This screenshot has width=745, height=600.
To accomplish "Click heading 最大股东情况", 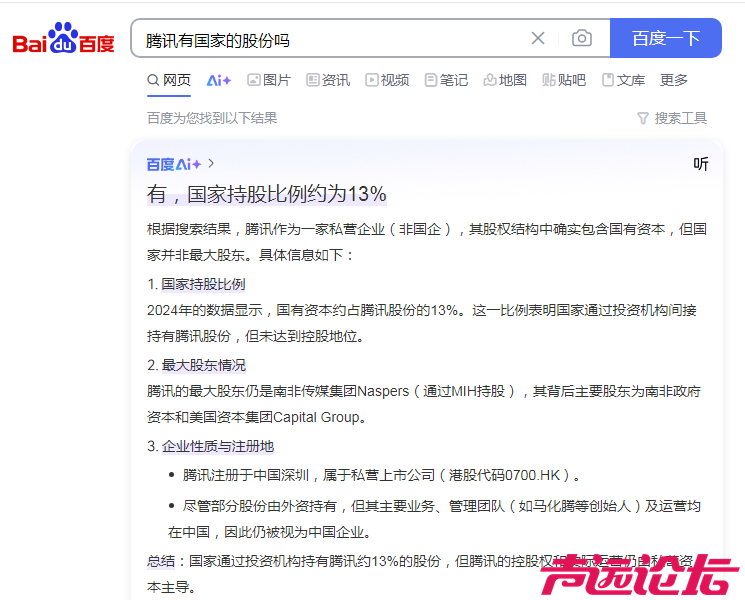I will pyautogui.click(x=203, y=365).
